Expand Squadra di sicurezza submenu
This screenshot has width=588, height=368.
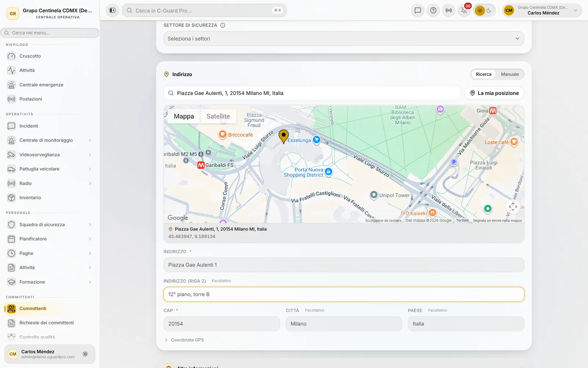click(x=90, y=224)
